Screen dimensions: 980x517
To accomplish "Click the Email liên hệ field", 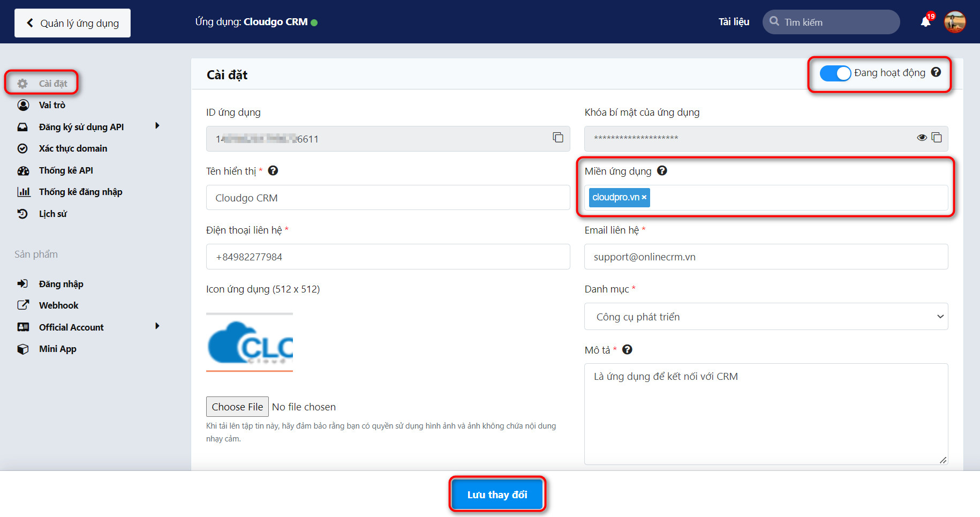I will (x=766, y=257).
